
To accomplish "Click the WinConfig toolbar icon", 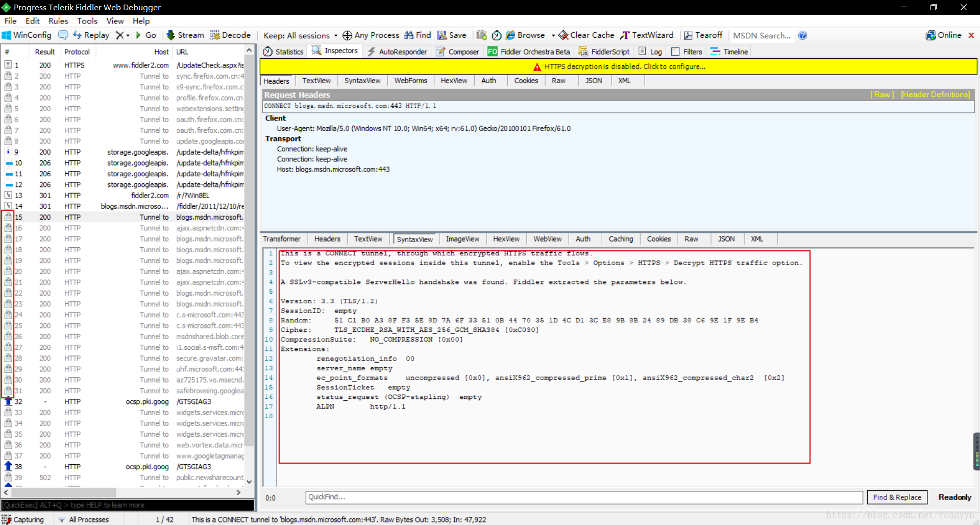I will point(7,35).
